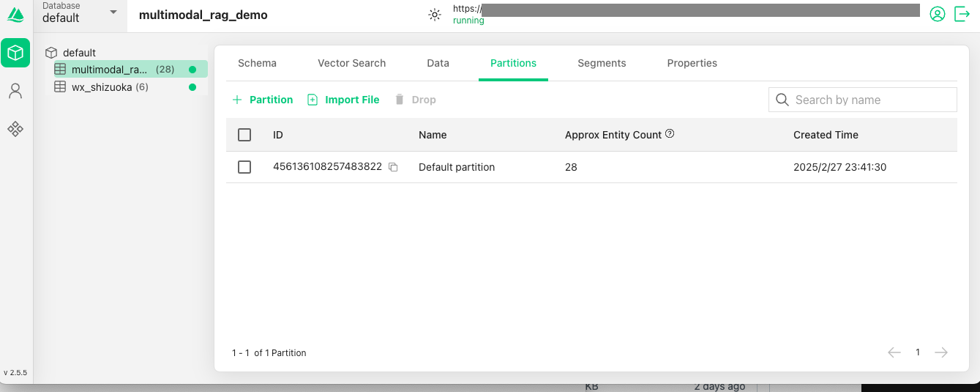The image size is (980, 392).
Task: Switch to the Vector Search tab
Action: click(x=352, y=63)
